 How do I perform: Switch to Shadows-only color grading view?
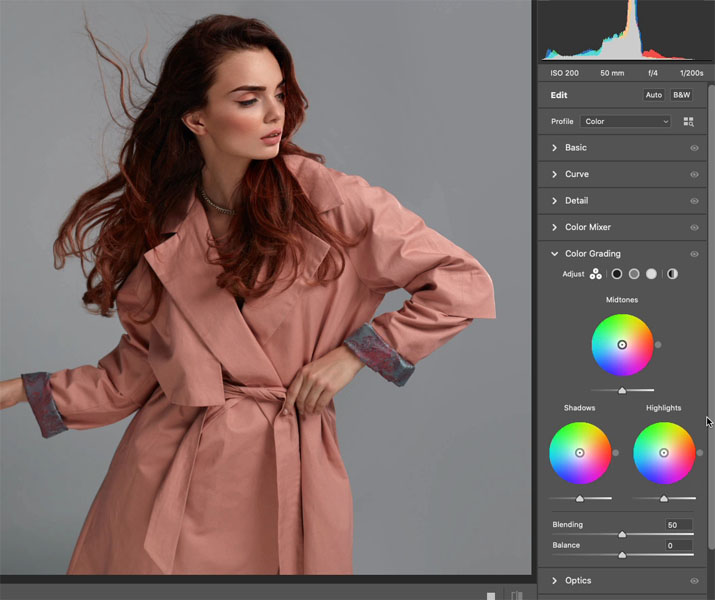click(617, 273)
